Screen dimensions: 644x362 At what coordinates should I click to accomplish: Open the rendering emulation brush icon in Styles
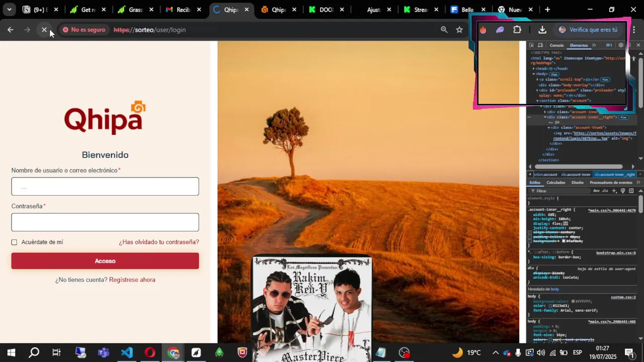tap(623, 191)
